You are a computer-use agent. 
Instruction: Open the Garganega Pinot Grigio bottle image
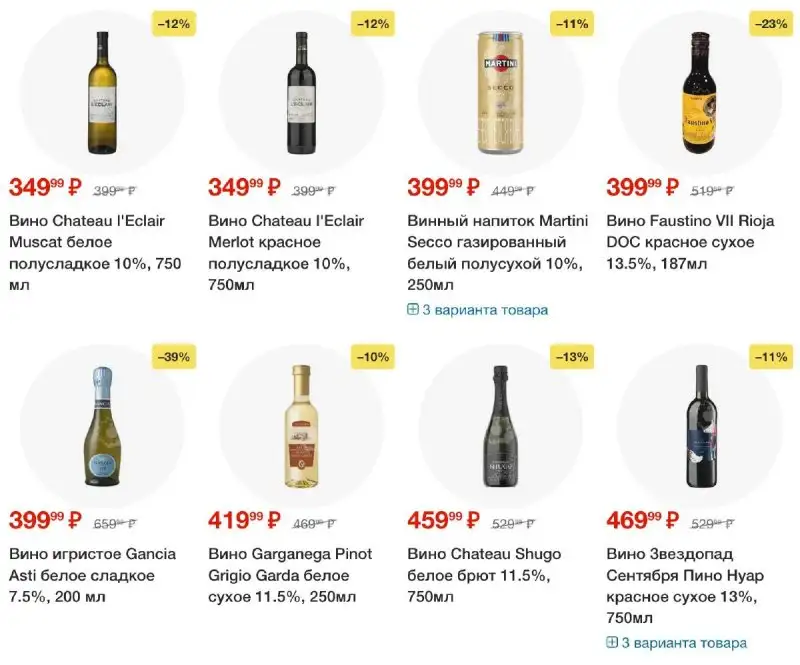point(302,425)
